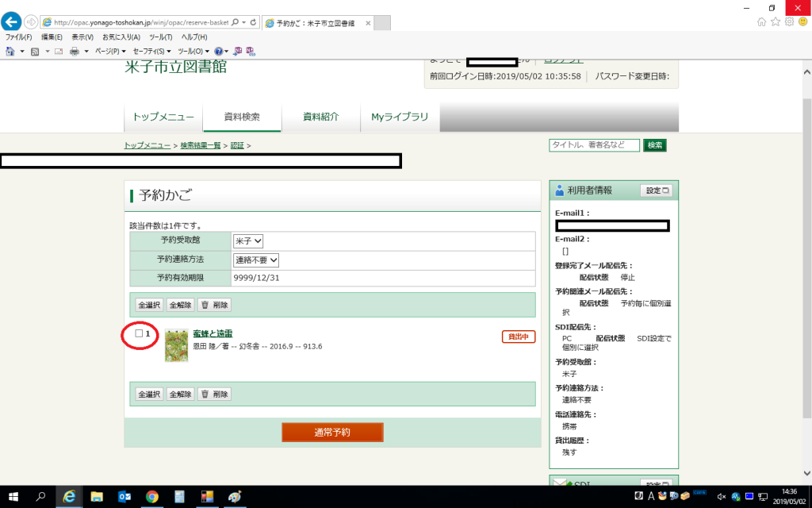
Task: Click the 認証 breadcrumb link
Action: (237, 146)
